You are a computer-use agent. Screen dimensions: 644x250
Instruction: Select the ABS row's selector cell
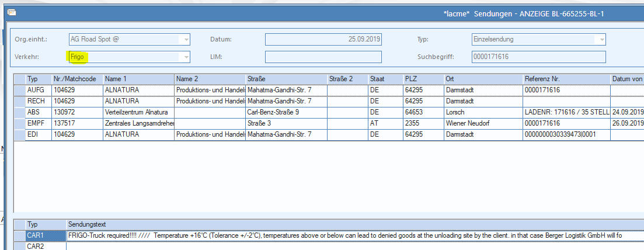click(20, 112)
